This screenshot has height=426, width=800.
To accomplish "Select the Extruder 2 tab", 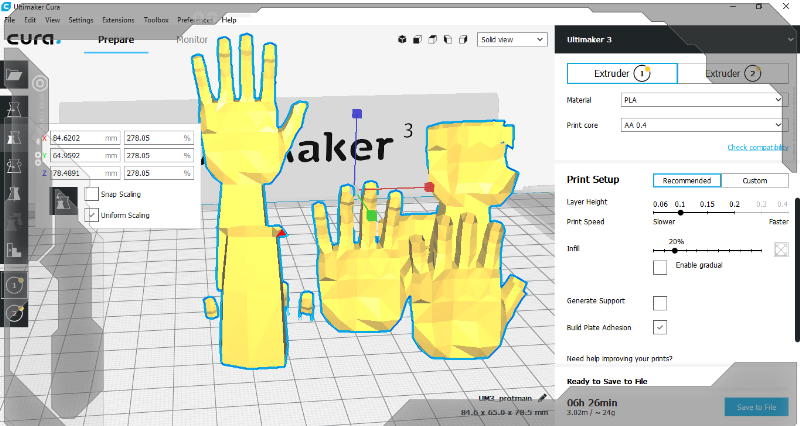I will (733, 73).
